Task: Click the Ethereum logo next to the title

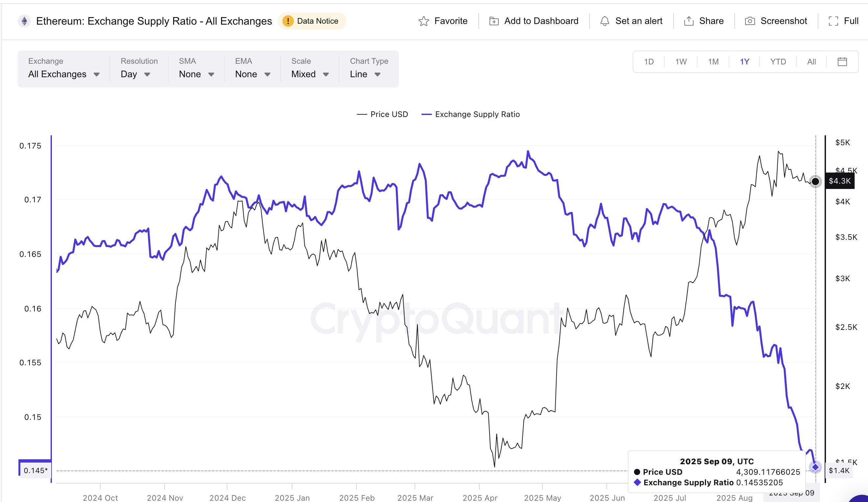Action: click(24, 21)
